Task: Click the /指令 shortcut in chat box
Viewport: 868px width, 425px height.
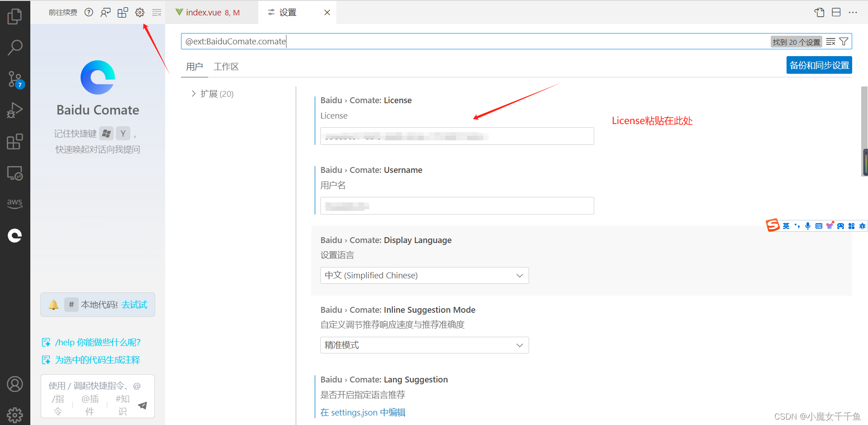Action: point(57,405)
